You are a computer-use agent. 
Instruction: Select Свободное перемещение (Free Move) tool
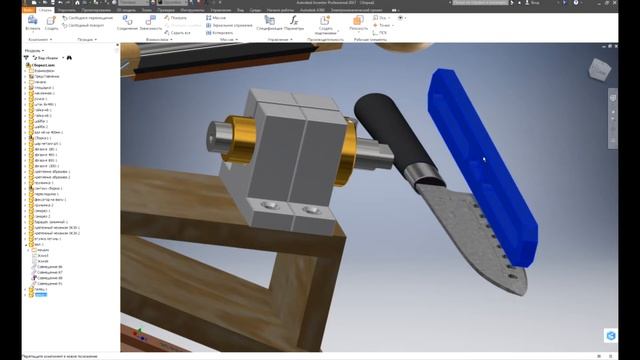click(x=87, y=18)
